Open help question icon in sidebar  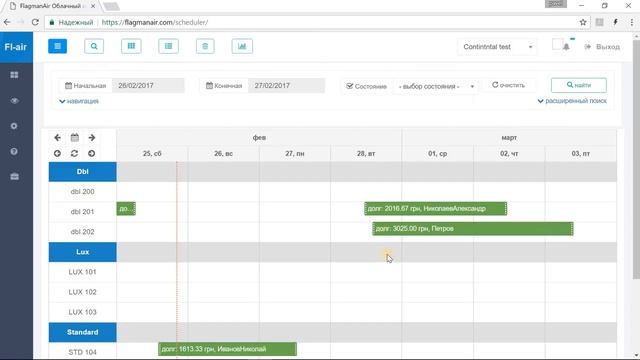pyautogui.click(x=14, y=151)
